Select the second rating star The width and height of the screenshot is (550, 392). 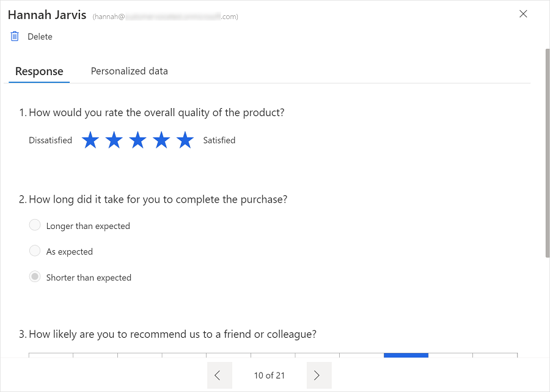tap(114, 140)
